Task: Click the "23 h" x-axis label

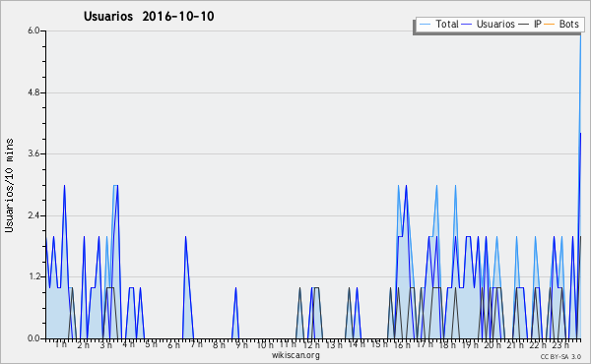Action: (x=560, y=344)
